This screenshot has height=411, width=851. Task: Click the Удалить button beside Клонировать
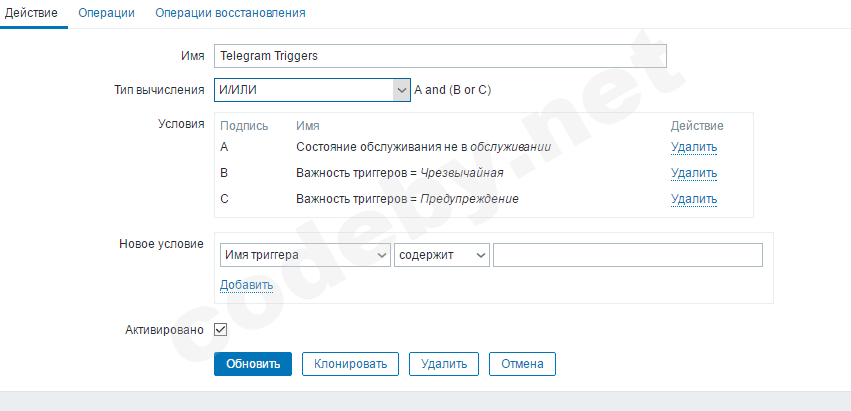pyautogui.click(x=444, y=364)
